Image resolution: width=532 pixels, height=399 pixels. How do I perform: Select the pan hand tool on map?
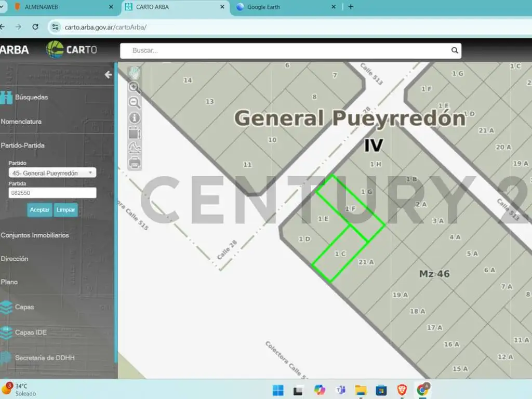click(x=135, y=73)
